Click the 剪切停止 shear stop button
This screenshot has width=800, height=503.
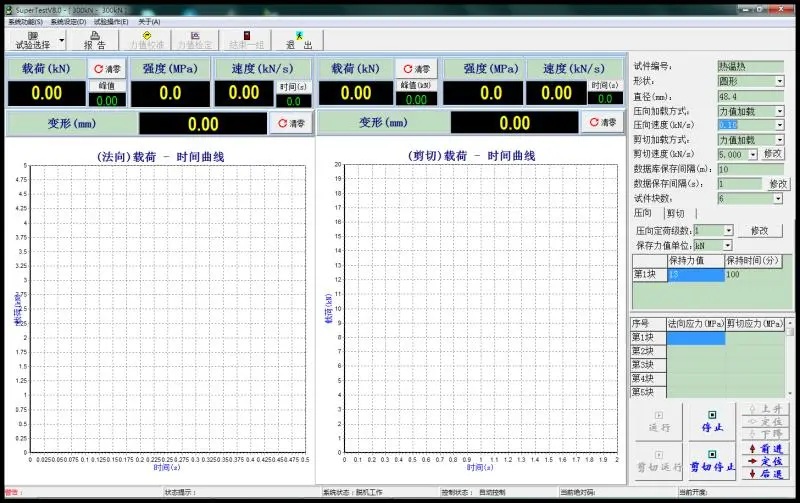[712, 461]
